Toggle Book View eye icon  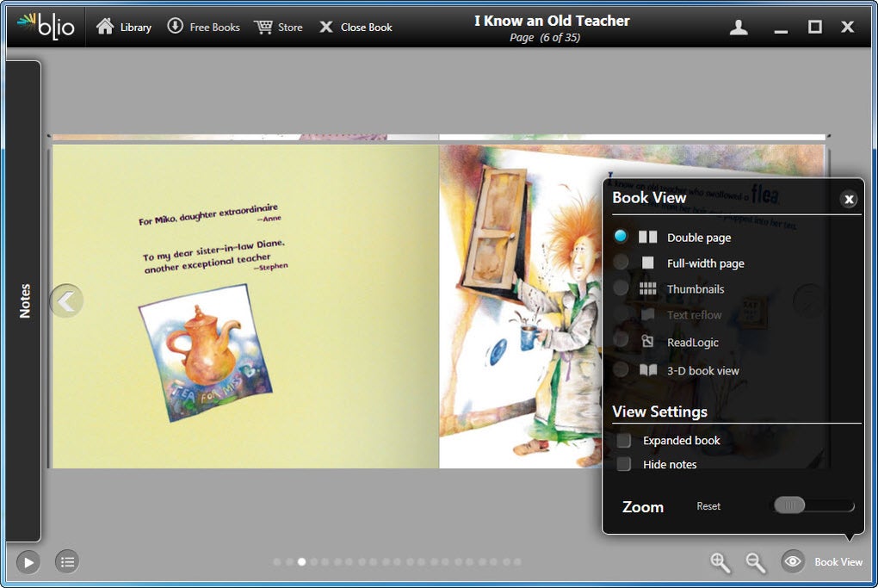(x=793, y=561)
